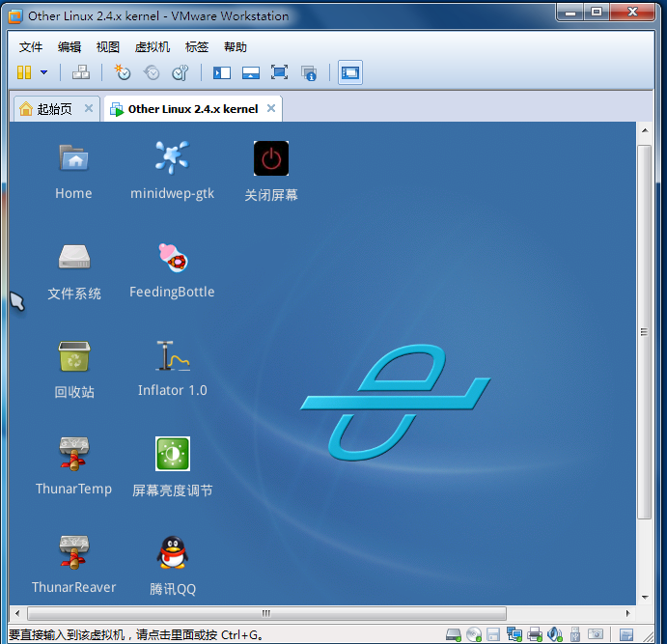
Task: Toggle the thumbnail bar view icon
Action: [x=251, y=72]
